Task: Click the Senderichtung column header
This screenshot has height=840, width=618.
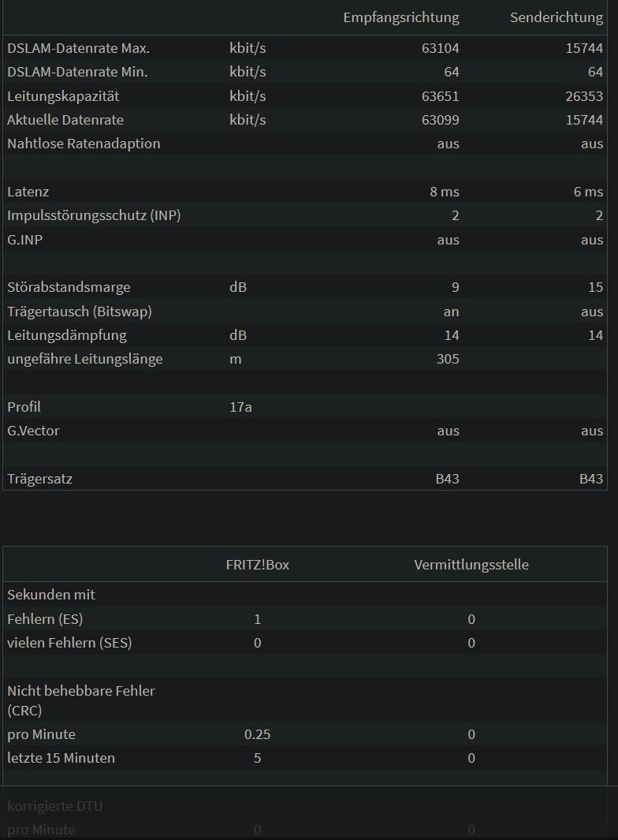Action: tap(556, 17)
